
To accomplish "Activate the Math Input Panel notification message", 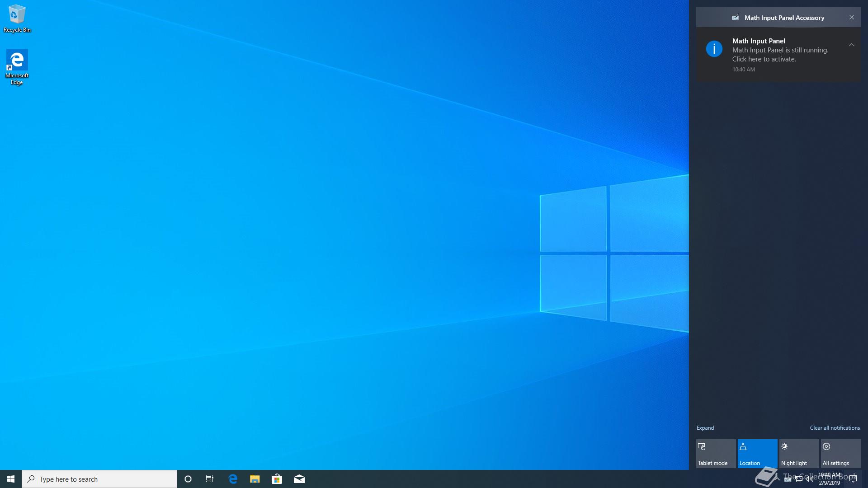I will click(x=780, y=55).
